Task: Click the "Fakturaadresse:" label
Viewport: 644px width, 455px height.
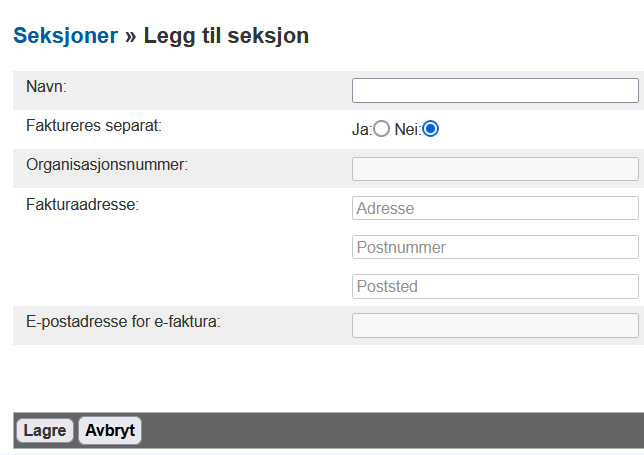Action: coord(82,204)
